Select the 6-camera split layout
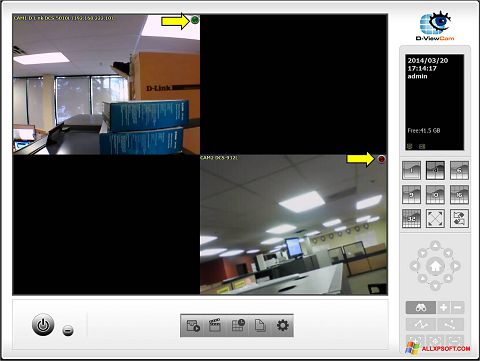This screenshot has height=361, width=480. (459, 170)
